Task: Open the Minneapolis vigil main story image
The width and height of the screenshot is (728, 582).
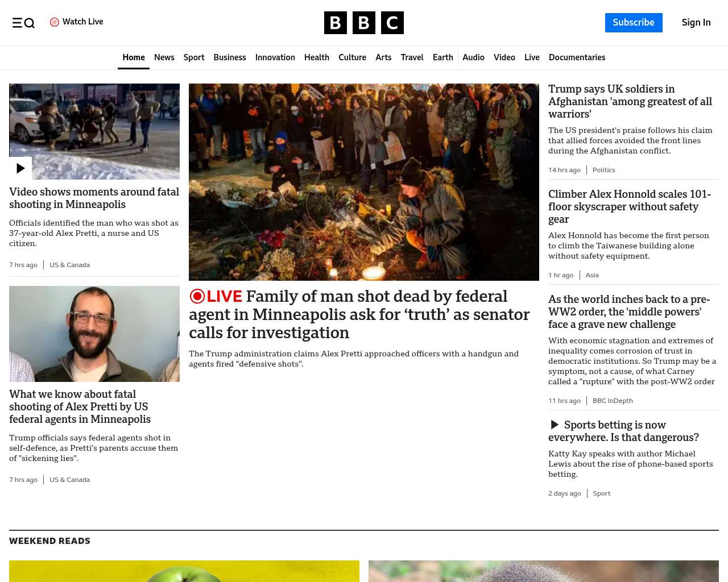Action: 364,182
